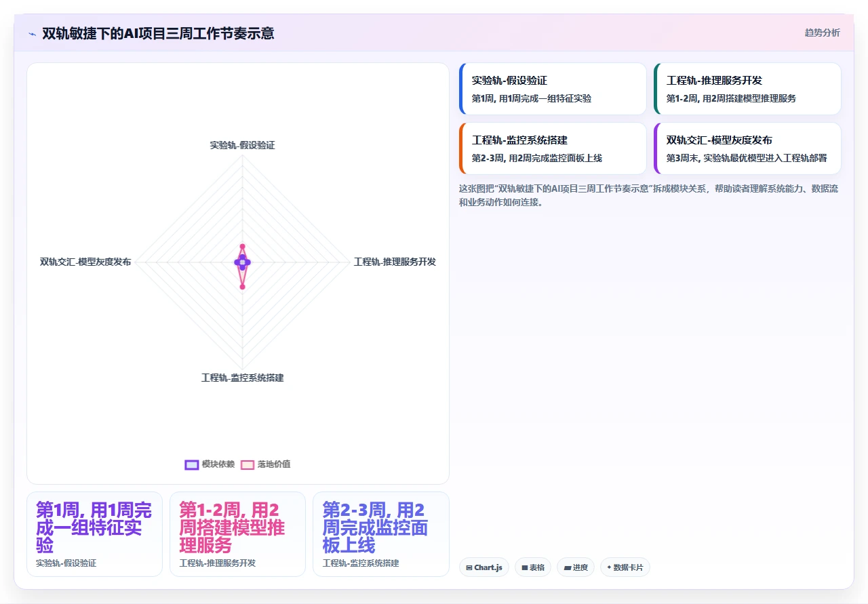The width and height of the screenshot is (868, 604).
Task: Click the 双轨敏捷下的AI项目三周工作节奏示意 title
Action: 158,33
